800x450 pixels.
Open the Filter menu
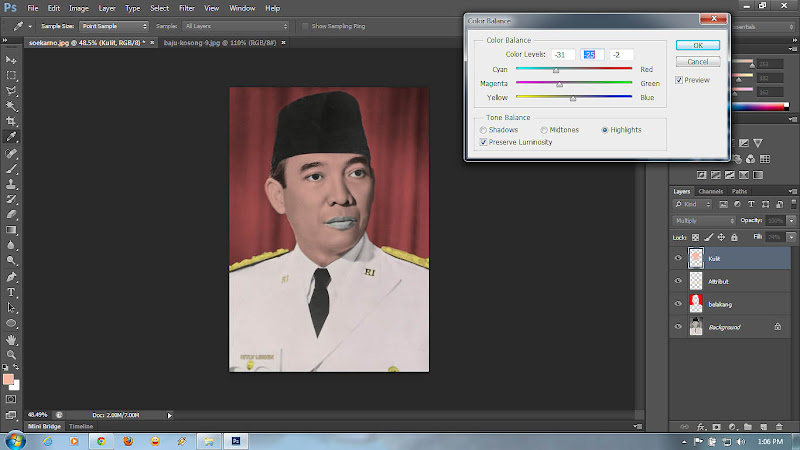(x=187, y=8)
